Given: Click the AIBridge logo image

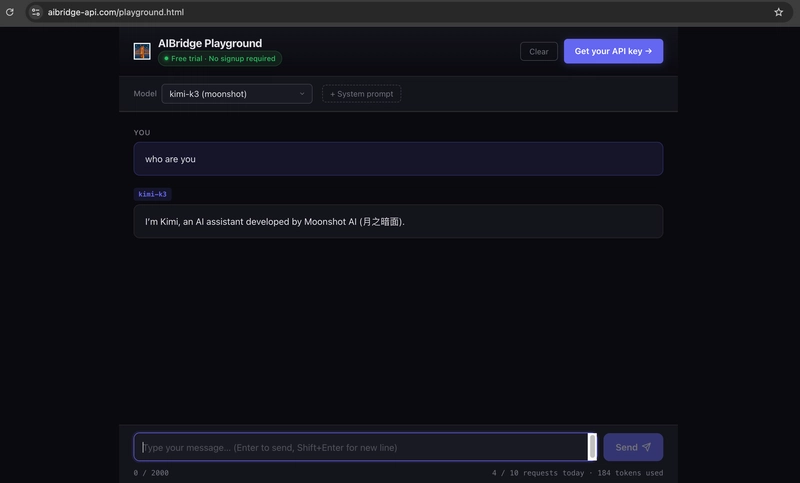Looking at the screenshot, I should (x=142, y=51).
